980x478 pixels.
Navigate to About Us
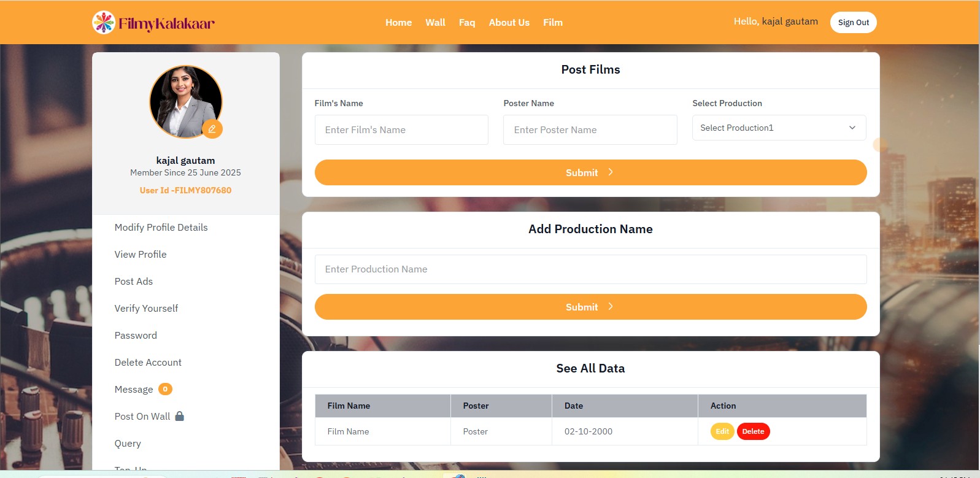tap(509, 23)
